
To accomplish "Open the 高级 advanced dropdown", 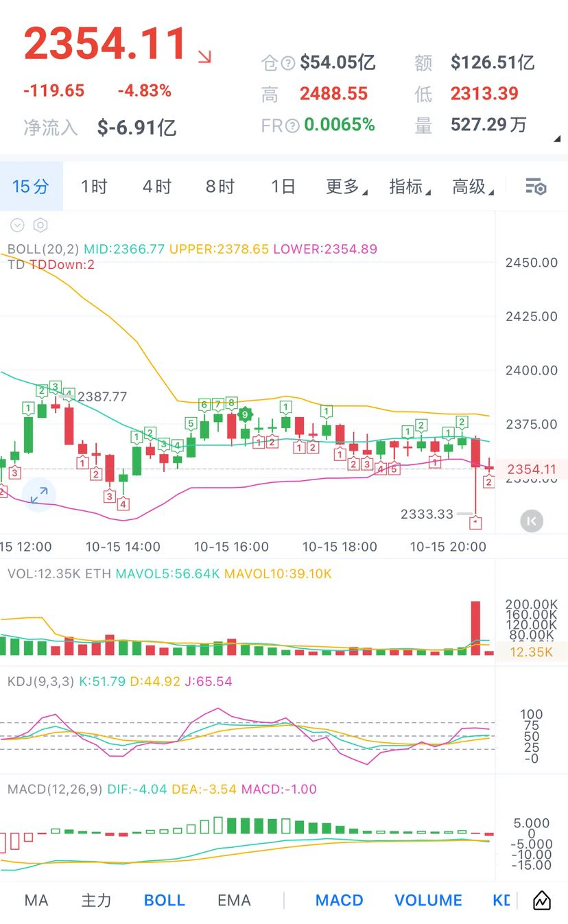I will point(473,187).
